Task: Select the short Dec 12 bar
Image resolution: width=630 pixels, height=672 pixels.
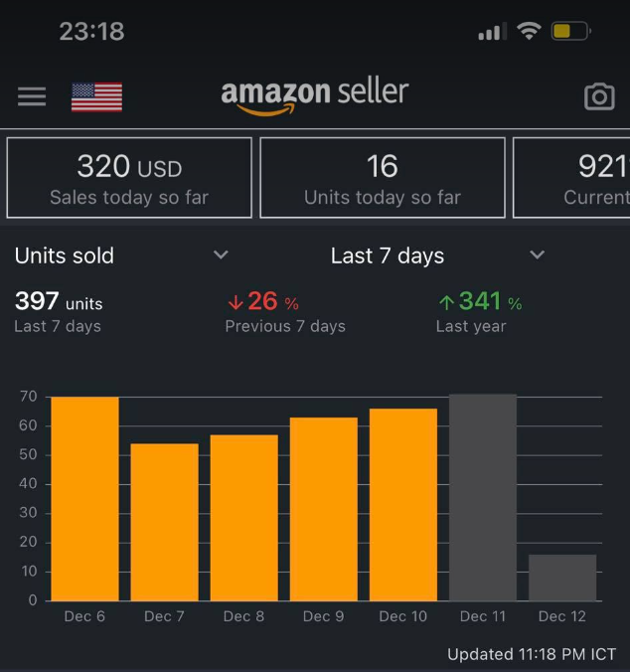Action: [562, 578]
